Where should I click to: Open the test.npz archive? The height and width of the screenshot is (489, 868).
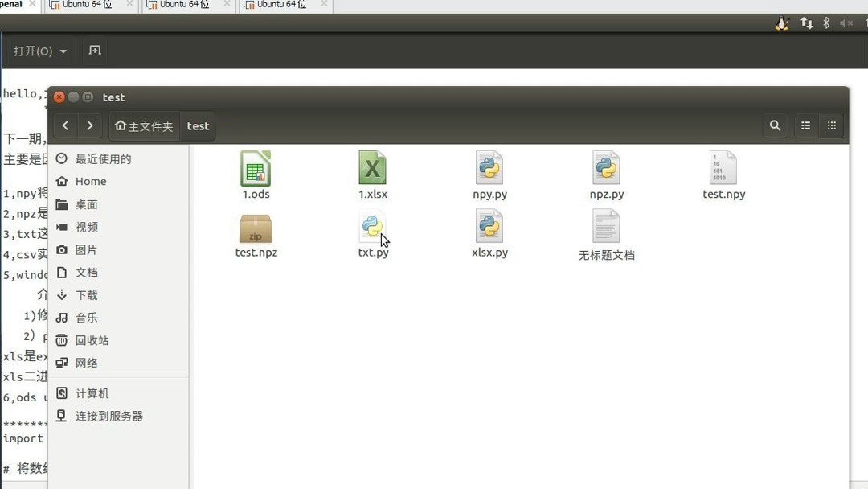coord(256,232)
